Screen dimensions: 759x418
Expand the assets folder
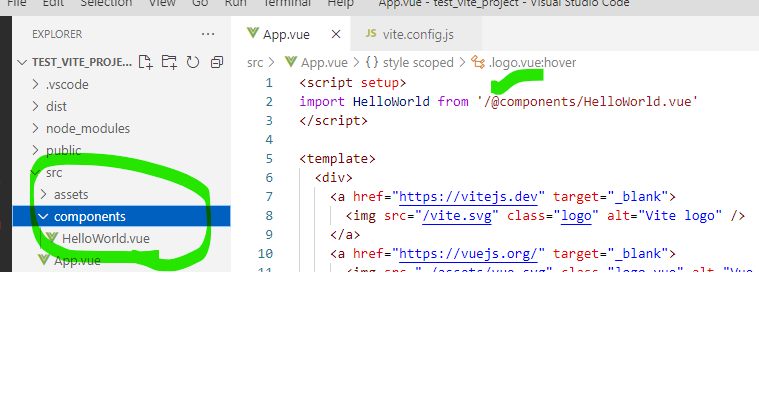(x=44, y=194)
